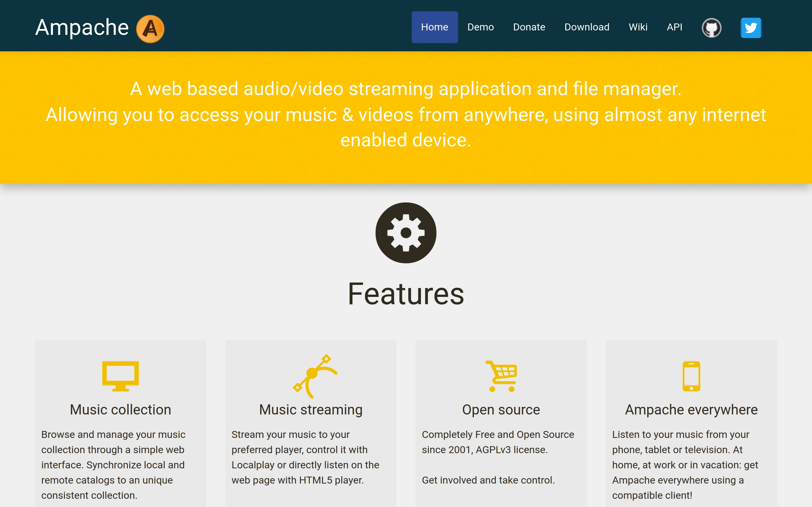Click the Features gear icon

(406, 233)
